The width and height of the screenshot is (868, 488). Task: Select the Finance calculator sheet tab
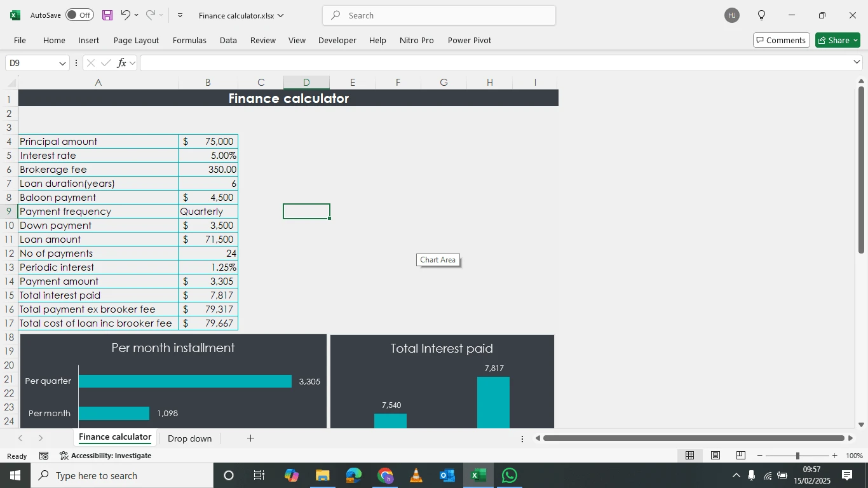(x=115, y=438)
